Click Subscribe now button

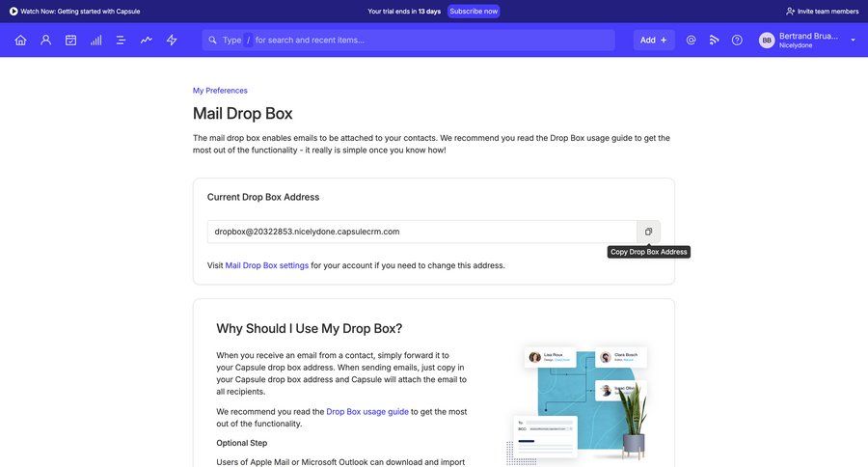(474, 11)
